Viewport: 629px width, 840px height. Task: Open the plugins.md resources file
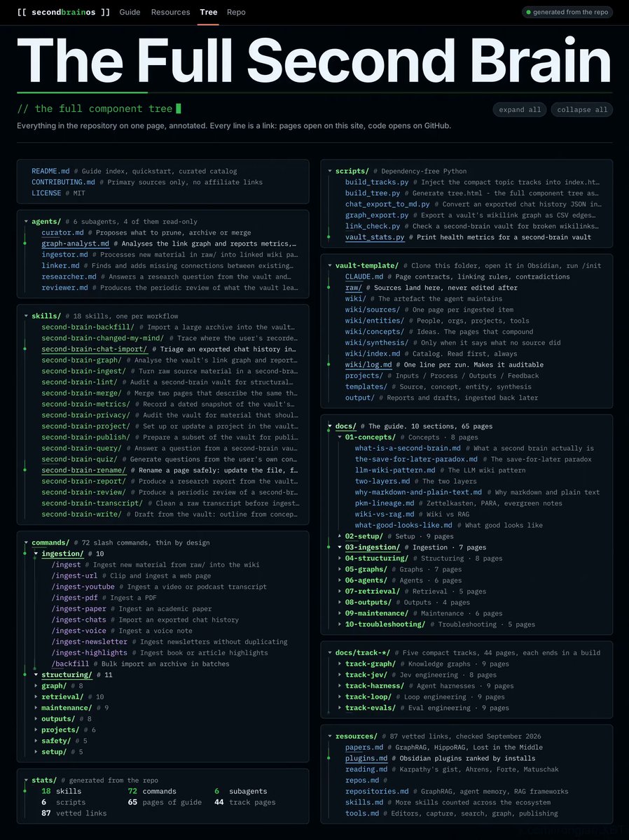[366, 758]
